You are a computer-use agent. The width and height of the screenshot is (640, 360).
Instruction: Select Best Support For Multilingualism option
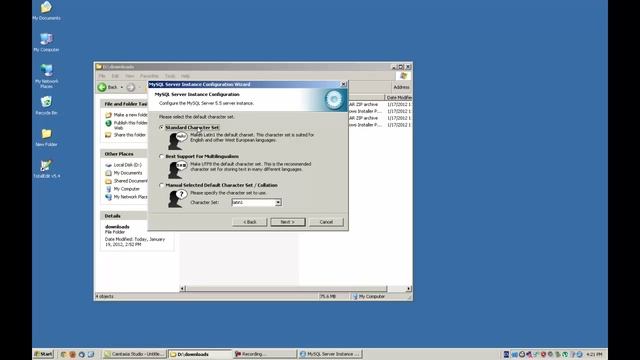[x=162, y=156]
